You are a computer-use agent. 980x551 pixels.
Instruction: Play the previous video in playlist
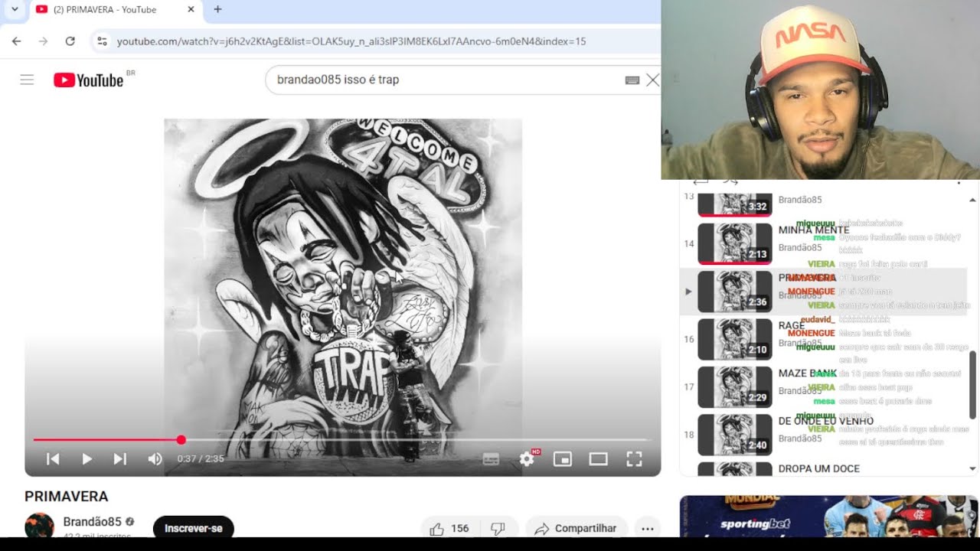53,458
